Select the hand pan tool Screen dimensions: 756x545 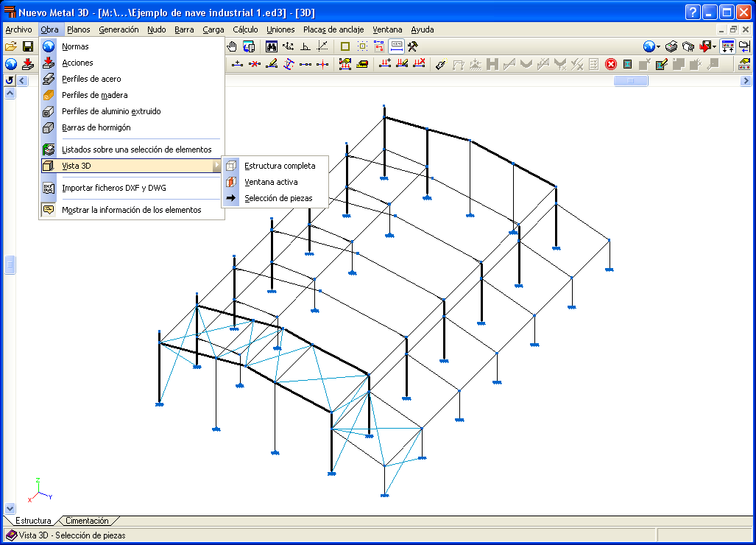pos(232,46)
